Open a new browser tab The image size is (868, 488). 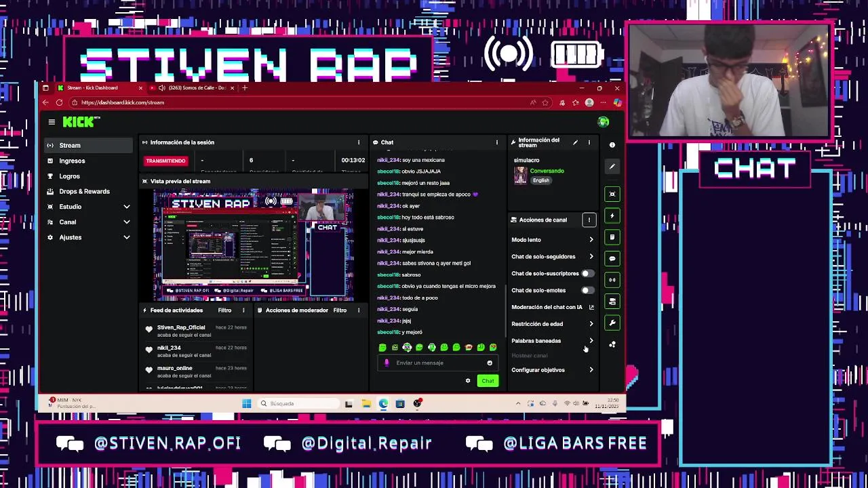[245, 87]
